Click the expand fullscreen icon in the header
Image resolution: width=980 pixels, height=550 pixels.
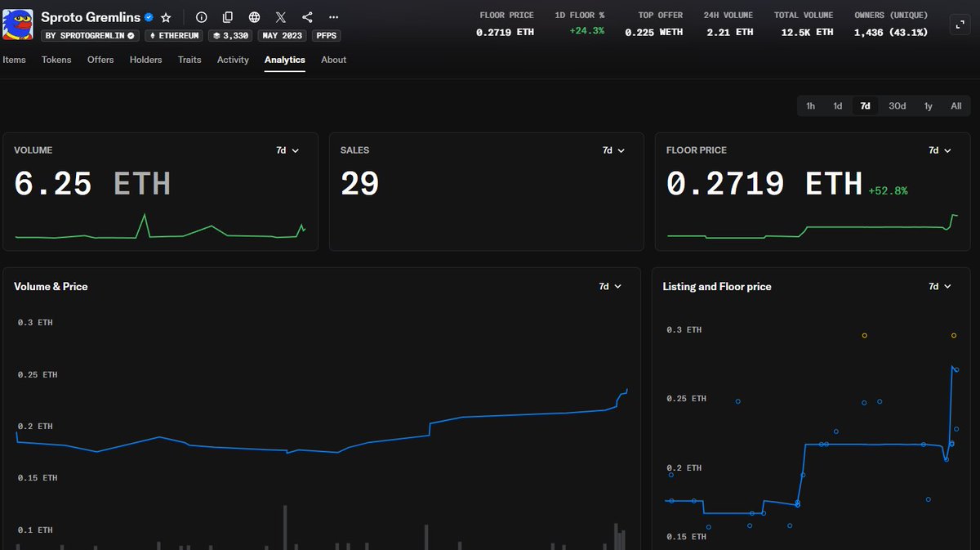click(x=960, y=25)
